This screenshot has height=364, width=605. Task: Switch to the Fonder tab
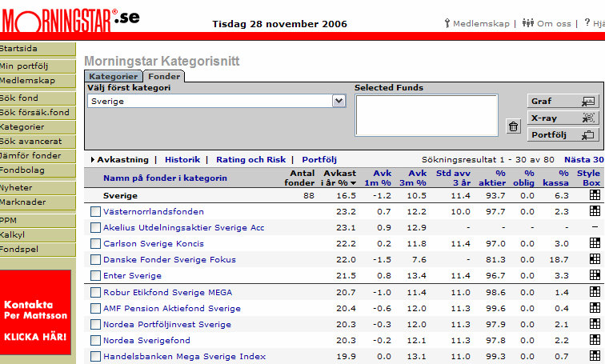[164, 76]
